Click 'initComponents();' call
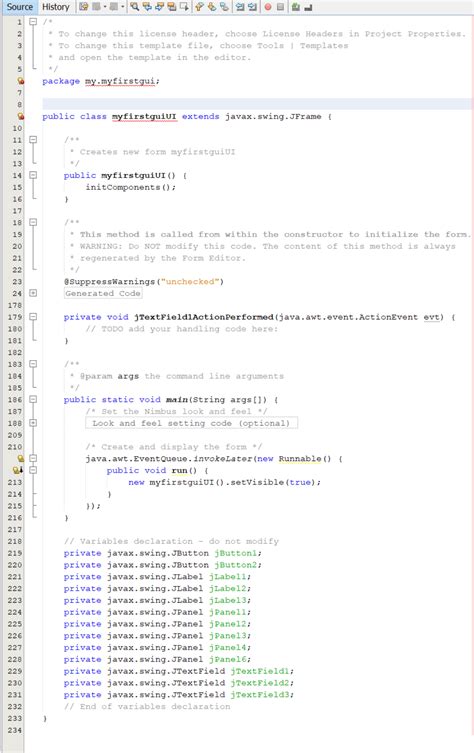 [131, 187]
